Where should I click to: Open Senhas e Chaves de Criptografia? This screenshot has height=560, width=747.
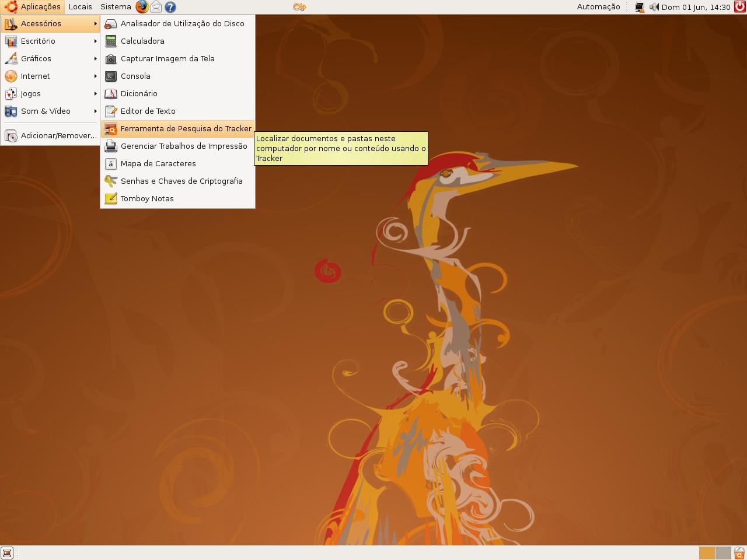pos(177,181)
